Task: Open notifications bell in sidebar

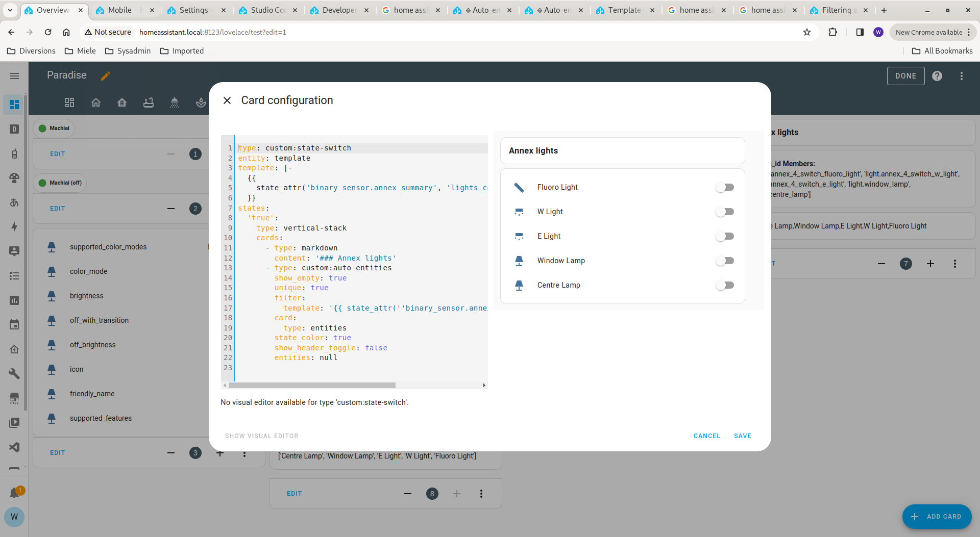Action: pos(14,493)
